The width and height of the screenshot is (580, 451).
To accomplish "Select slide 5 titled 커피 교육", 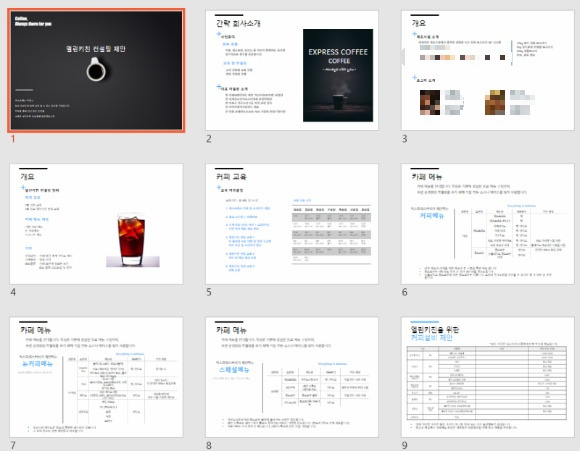I will pos(292,224).
